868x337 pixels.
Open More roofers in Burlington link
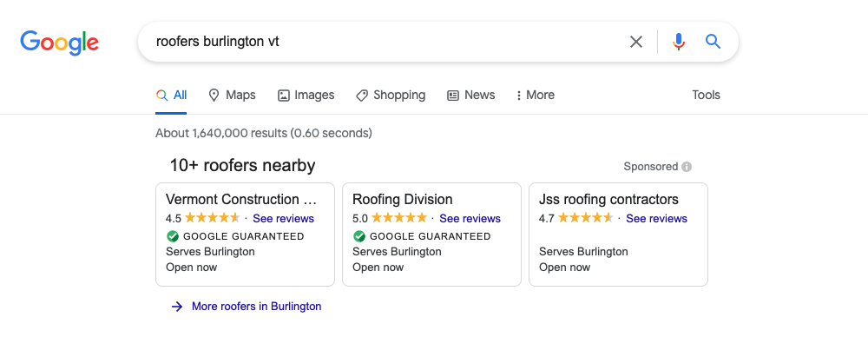256,307
